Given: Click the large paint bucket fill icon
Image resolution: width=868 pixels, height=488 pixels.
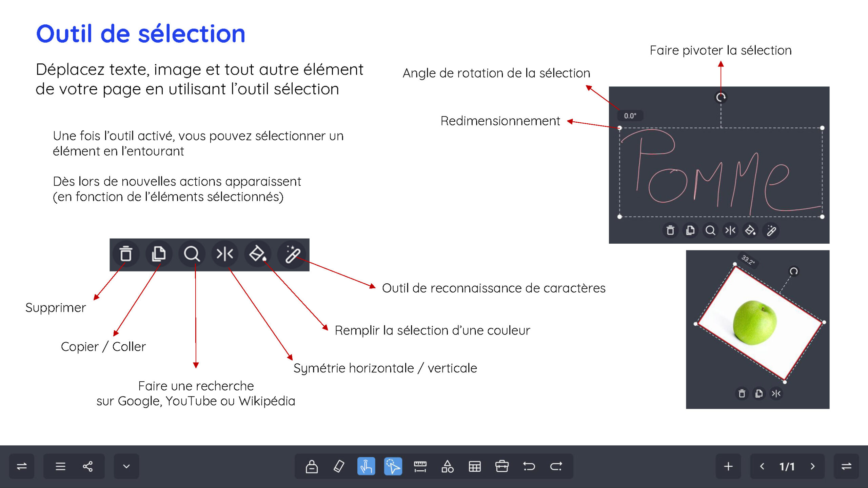Looking at the screenshot, I should pyautogui.click(x=258, y=253).
